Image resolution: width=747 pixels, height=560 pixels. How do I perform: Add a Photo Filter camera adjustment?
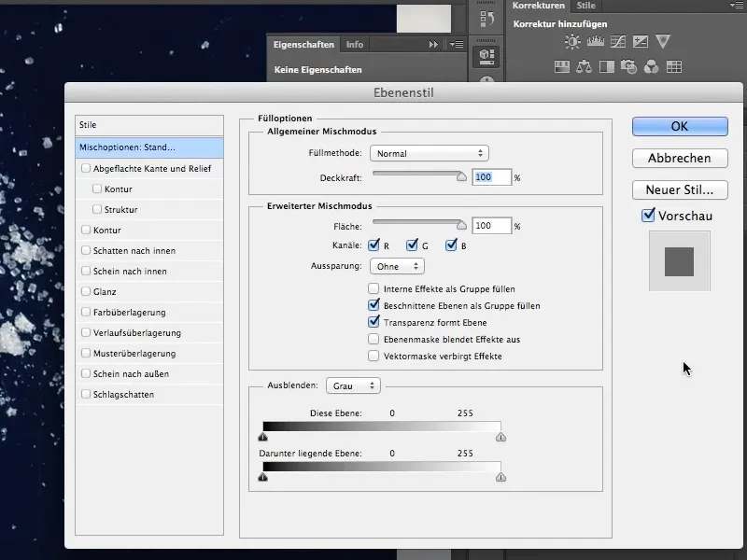(628, 66)
